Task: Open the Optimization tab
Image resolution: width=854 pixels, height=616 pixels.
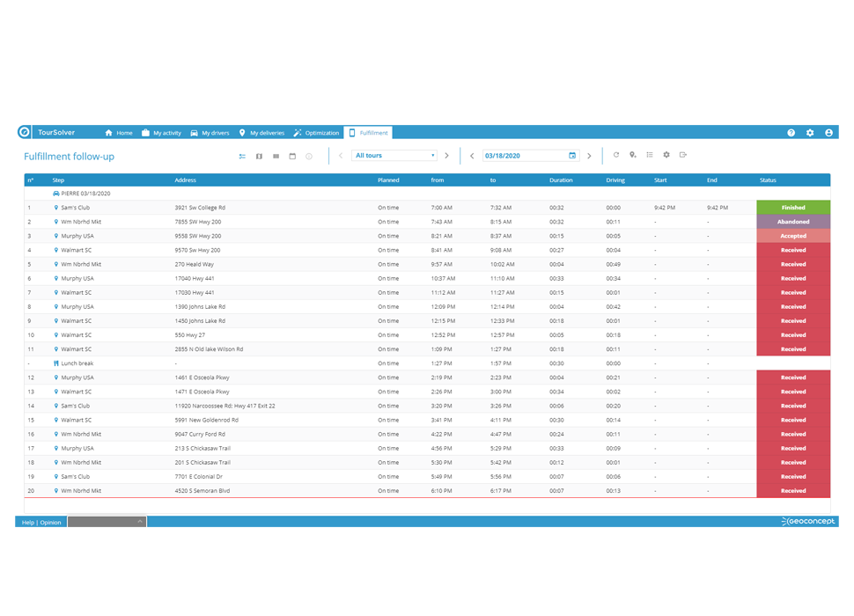Action: tap(316, 133)
